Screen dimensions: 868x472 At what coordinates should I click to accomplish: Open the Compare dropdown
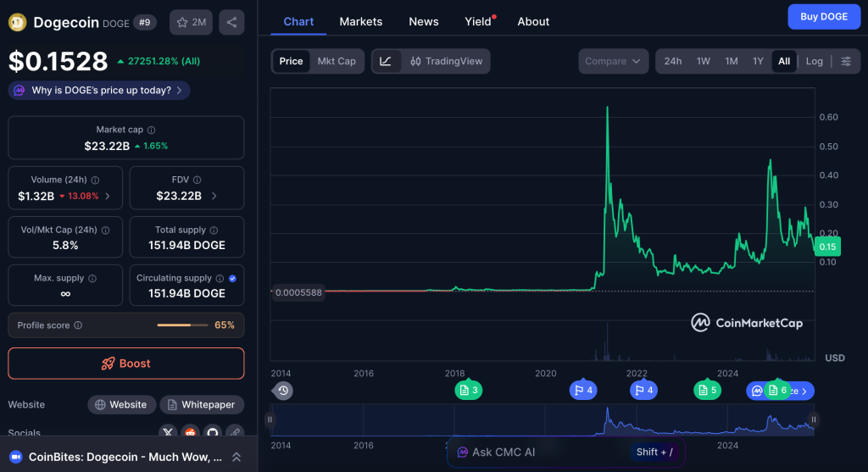pyautogui.click(x=613, y=61)
